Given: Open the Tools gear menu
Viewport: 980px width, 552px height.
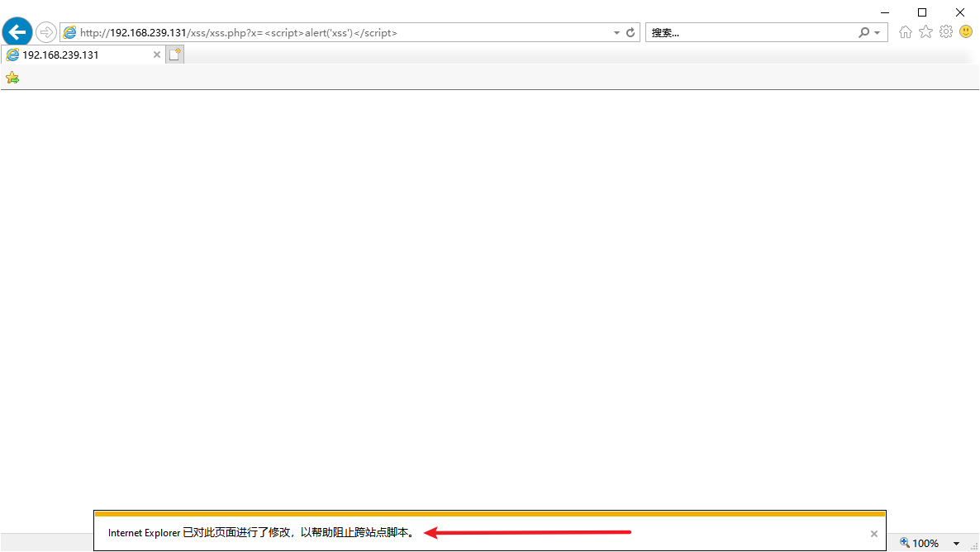Looking at the screenshot, I should point(945,32).
